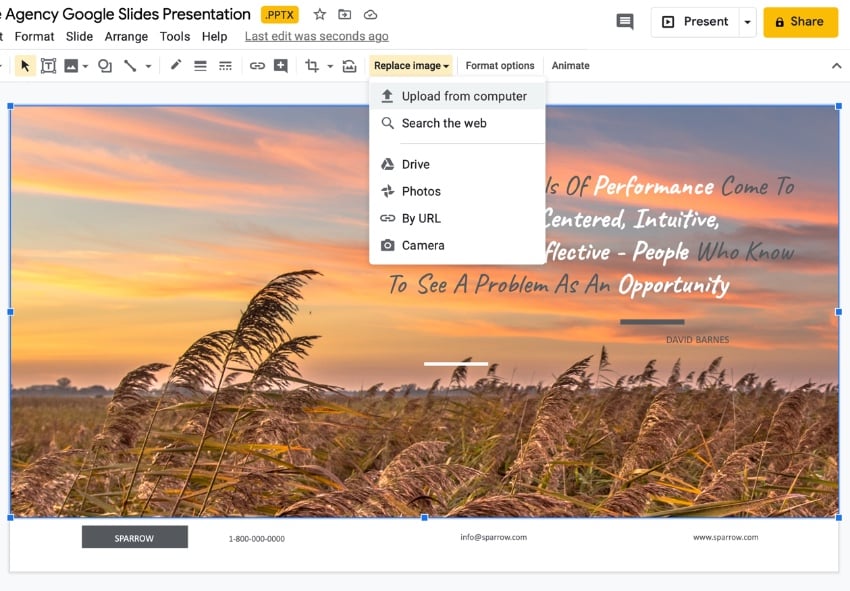
Task: Expand the line tool dropdown arrow
Action: 148,67
